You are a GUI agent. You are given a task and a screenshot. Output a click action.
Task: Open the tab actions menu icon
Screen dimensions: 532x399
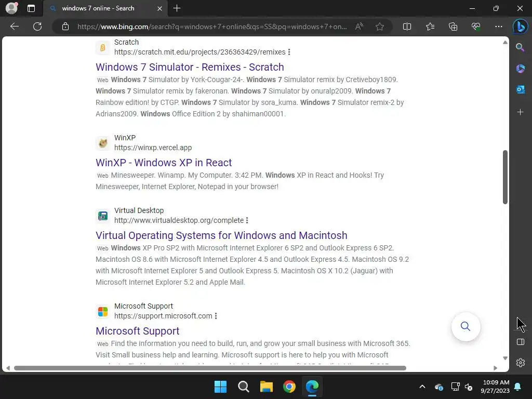click(x=31, y=8)
